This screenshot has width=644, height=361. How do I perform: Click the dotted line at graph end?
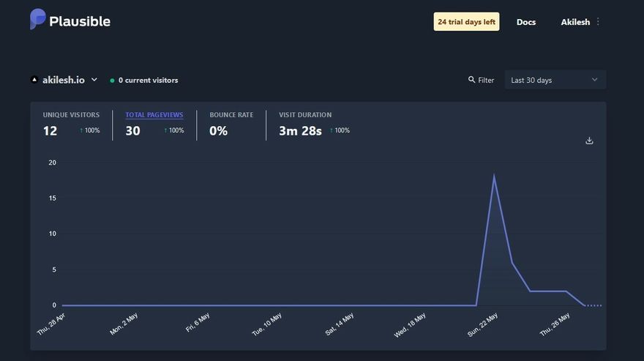(594, 305)
